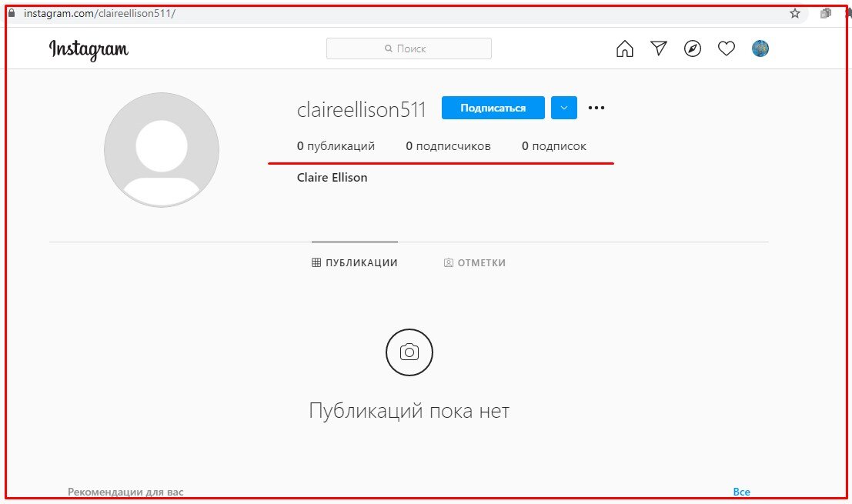The height and width of the screenshot is (504, 852).
Task: Open your profile avatar icon
Action: pyautogui.click(x=760, y=48)
